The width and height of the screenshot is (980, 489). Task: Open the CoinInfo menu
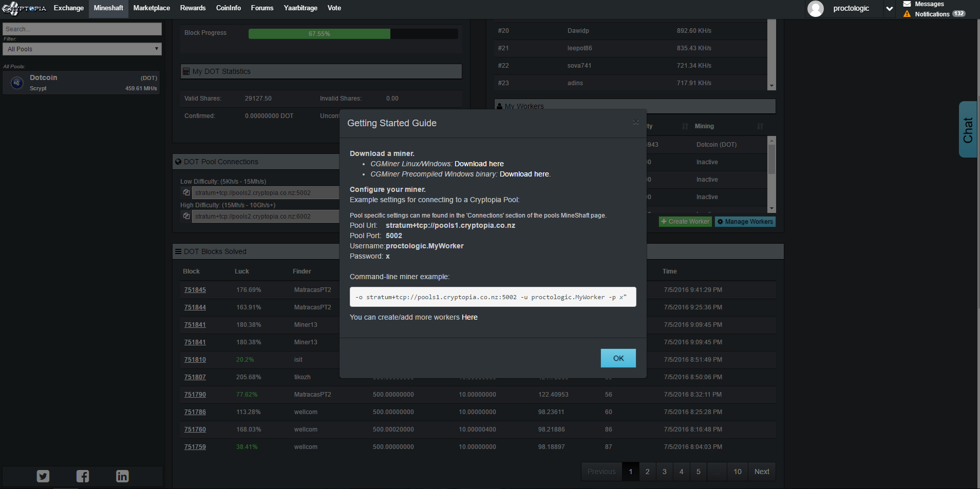229,8
